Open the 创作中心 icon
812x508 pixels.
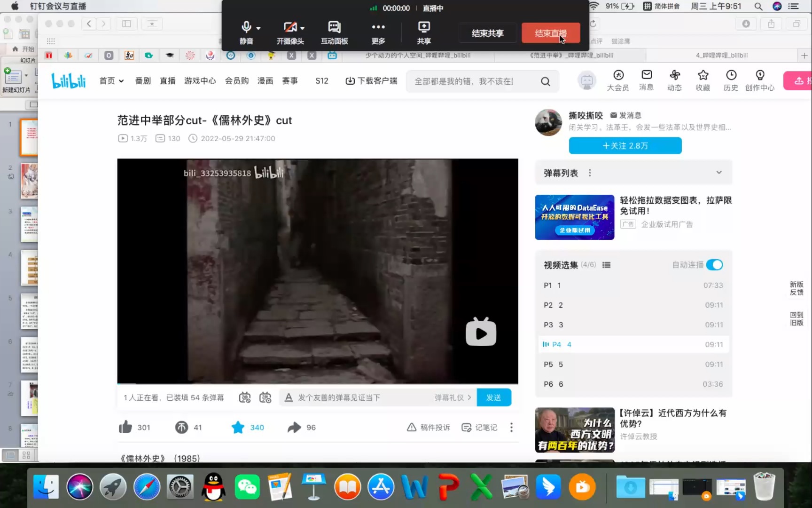tap(760, 80)
